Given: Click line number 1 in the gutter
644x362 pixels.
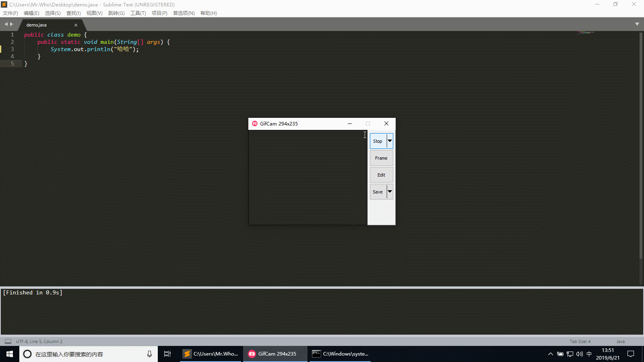Looking at the screenshot, I should (12, 35).
